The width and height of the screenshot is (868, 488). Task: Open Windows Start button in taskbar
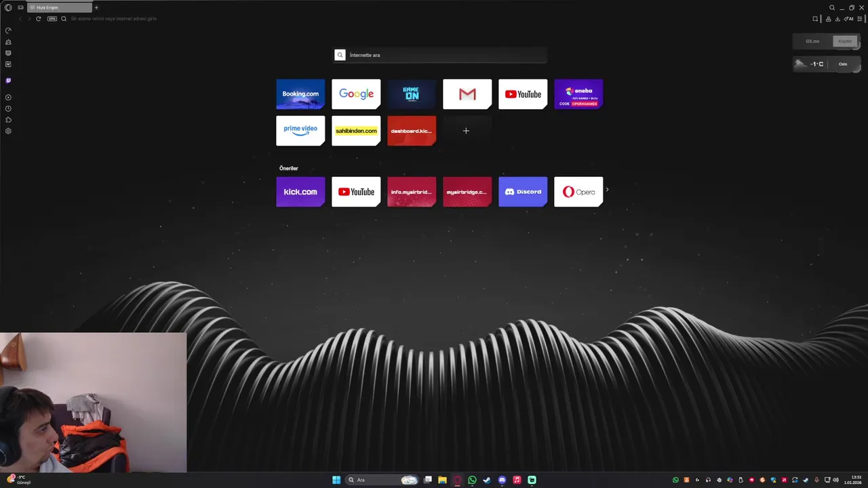click(336, 480)
